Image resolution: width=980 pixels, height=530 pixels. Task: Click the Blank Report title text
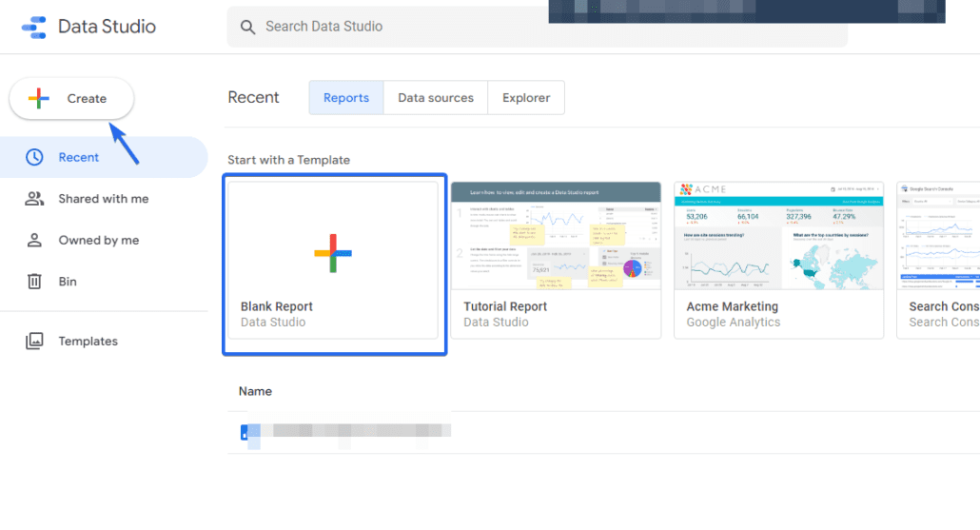tap(276, 306)
